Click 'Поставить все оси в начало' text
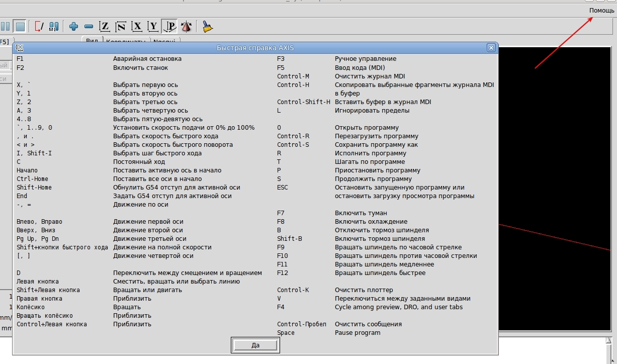 pos(157,179)
